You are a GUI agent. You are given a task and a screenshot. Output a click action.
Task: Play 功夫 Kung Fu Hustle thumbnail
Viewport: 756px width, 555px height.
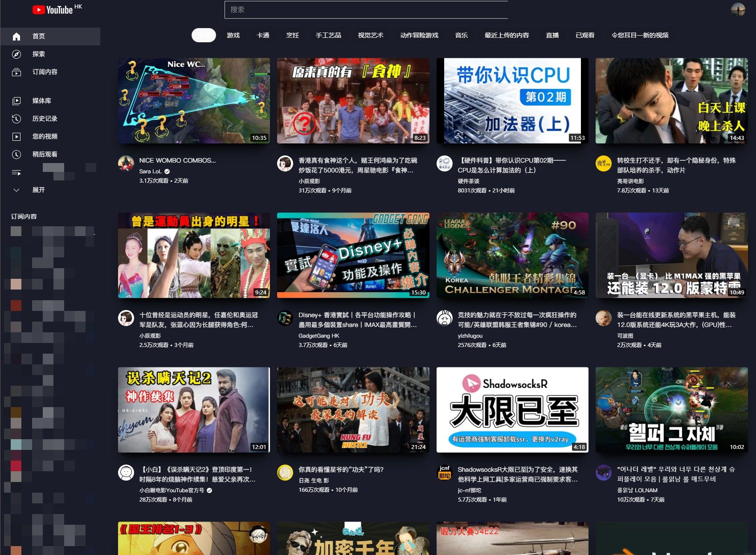click(353, 410)
